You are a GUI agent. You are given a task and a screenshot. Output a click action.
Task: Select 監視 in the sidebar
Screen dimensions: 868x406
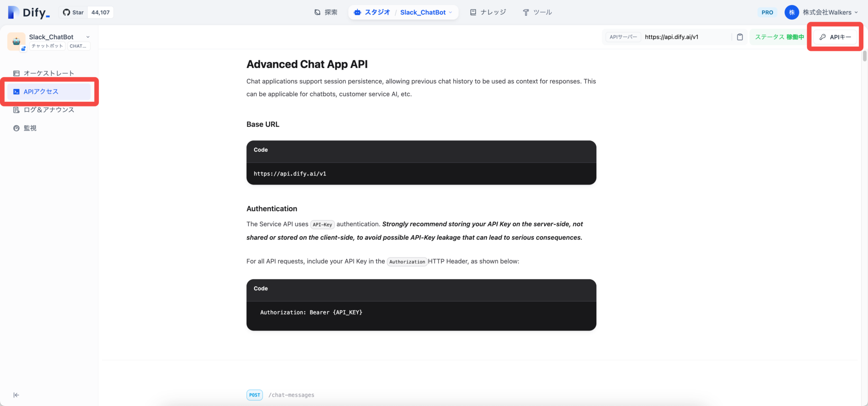30,128
